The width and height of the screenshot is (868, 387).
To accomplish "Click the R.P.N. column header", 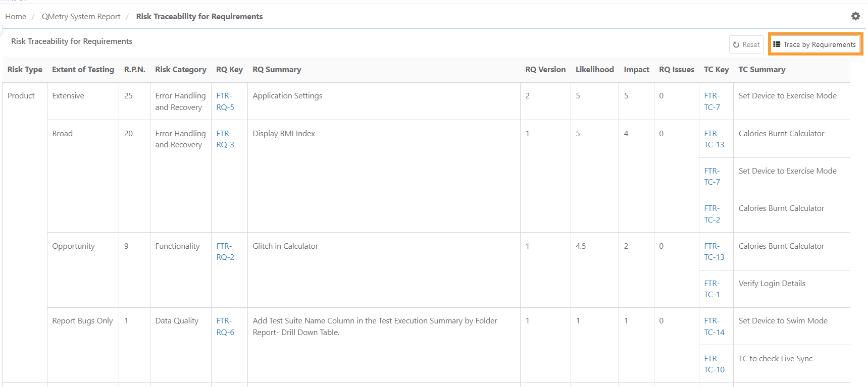I will coord(134,70).
